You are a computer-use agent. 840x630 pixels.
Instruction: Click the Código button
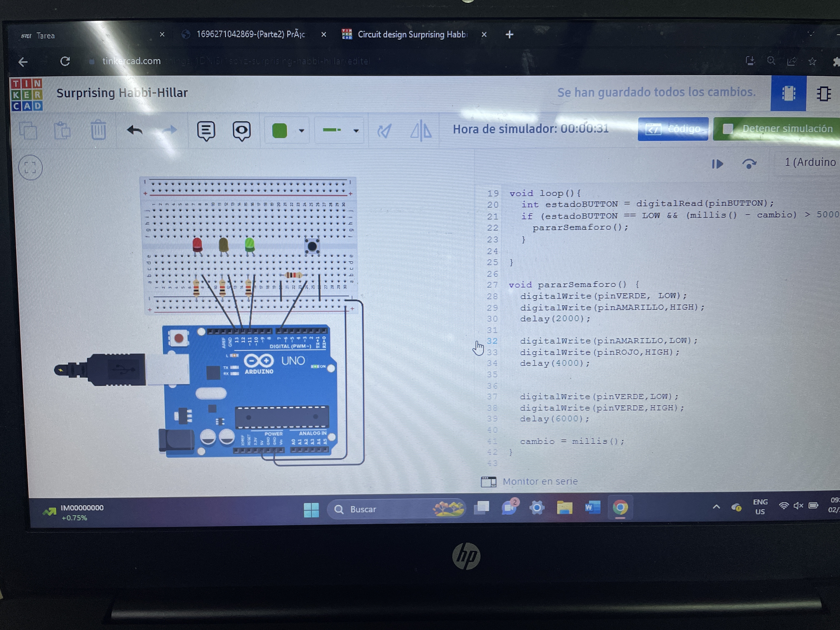[x=672, y=129]
